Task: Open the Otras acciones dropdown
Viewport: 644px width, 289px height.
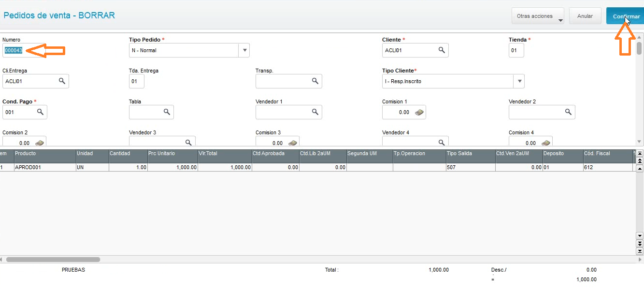Action: pos(538,16)
